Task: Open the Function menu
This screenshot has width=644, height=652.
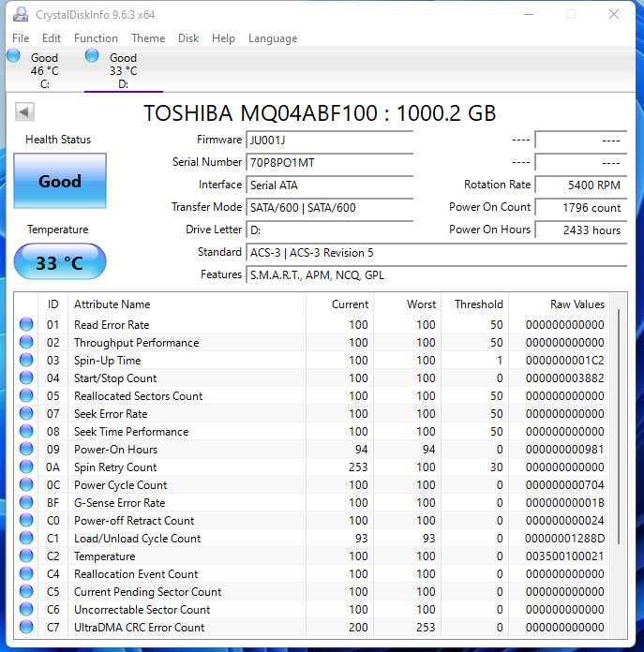Action: pos(96,38)
